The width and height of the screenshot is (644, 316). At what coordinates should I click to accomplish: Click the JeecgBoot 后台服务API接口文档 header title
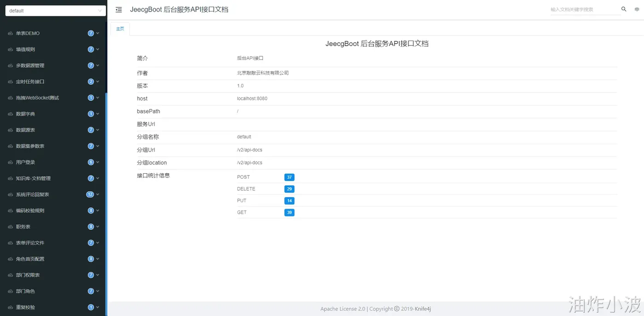pyautogui.click(x=179, y=10)
